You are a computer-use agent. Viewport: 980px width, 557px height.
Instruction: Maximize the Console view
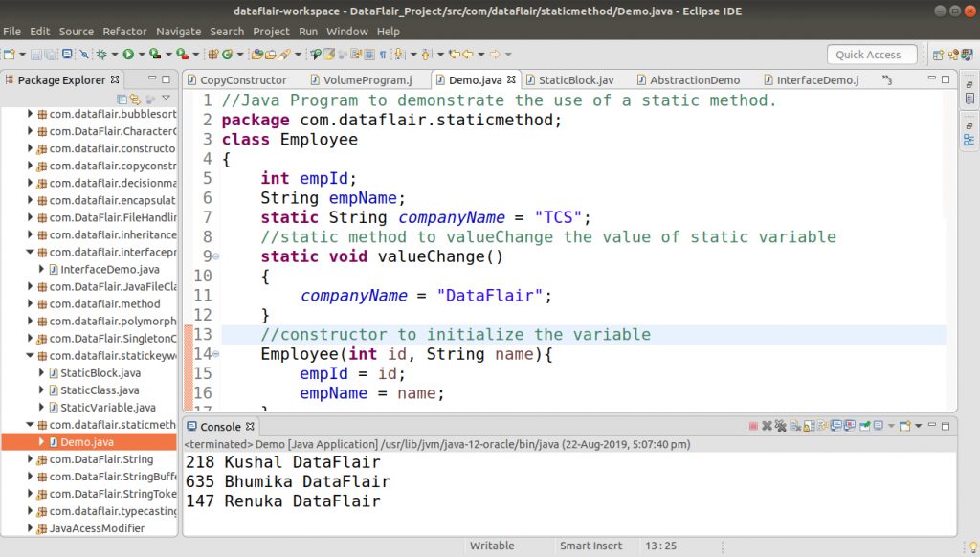coord(947,426)
